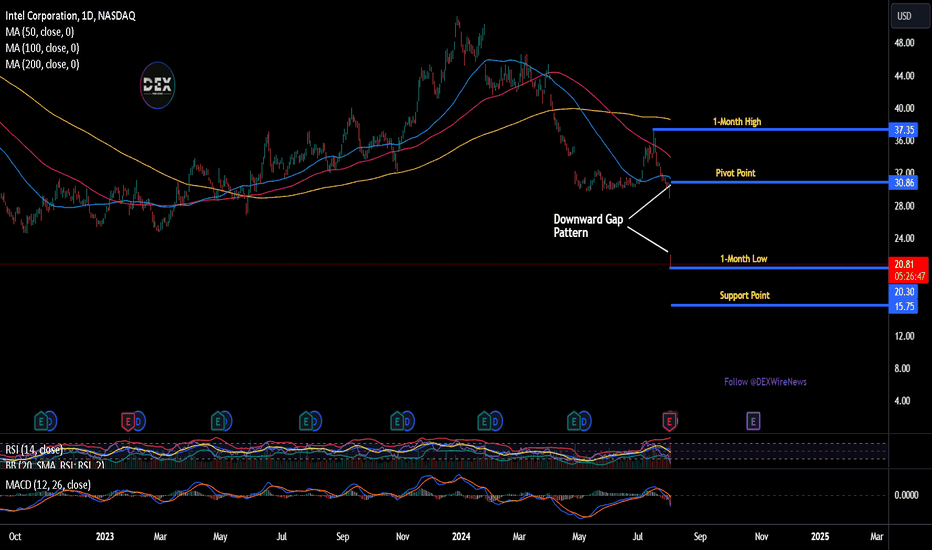Click the 0.0000 MACD axis value
The height and width of the screenshot is (550, 932).
pyautogui.click(x=906, y=495)
